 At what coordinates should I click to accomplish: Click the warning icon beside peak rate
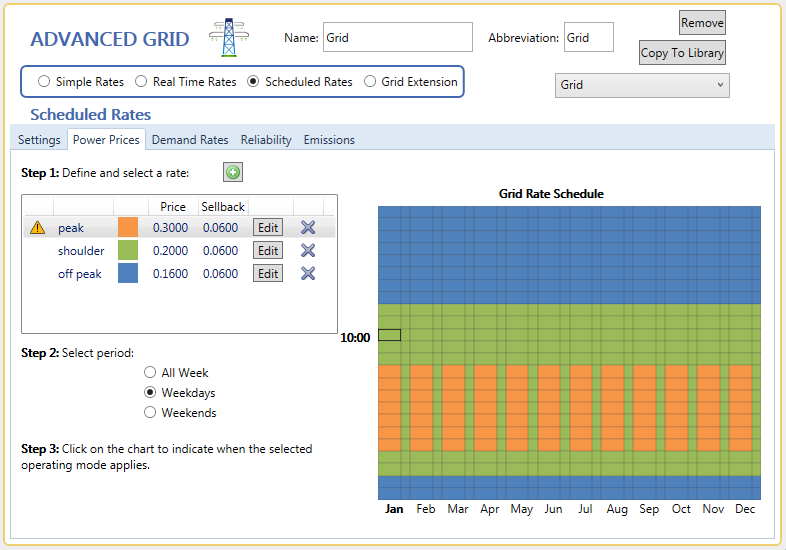37,227
